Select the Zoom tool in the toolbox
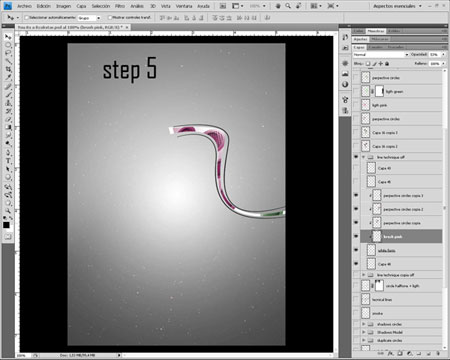Screen dimensions: 450x360 (x=8, y=211)
